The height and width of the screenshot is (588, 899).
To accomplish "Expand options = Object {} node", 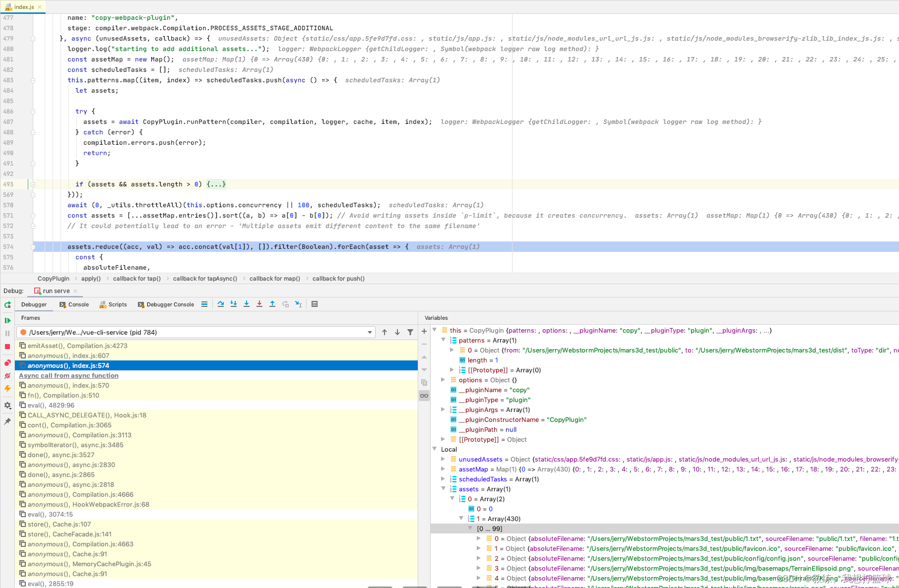I will coord(443,380).
